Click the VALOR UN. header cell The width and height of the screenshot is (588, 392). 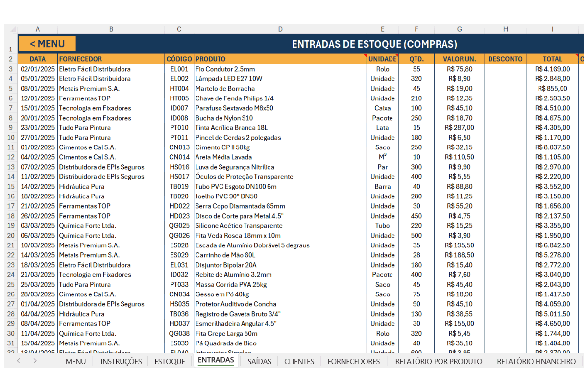460,59
